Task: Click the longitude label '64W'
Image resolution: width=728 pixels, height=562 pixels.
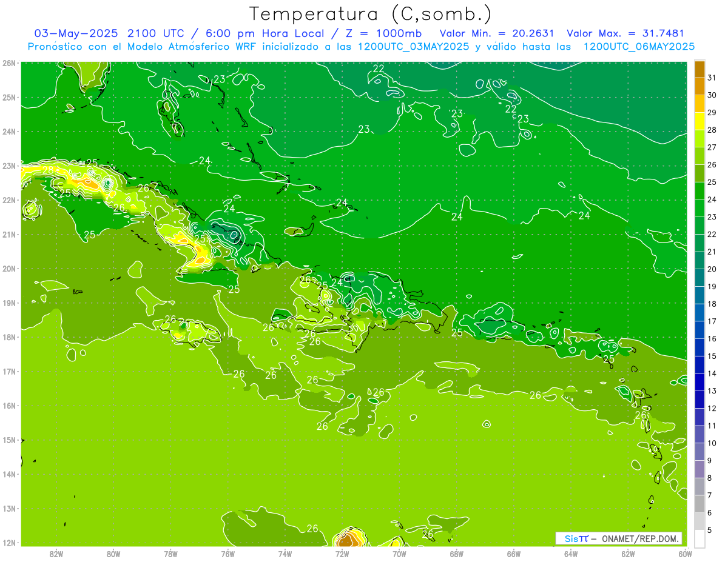Action: click(571, 554)
